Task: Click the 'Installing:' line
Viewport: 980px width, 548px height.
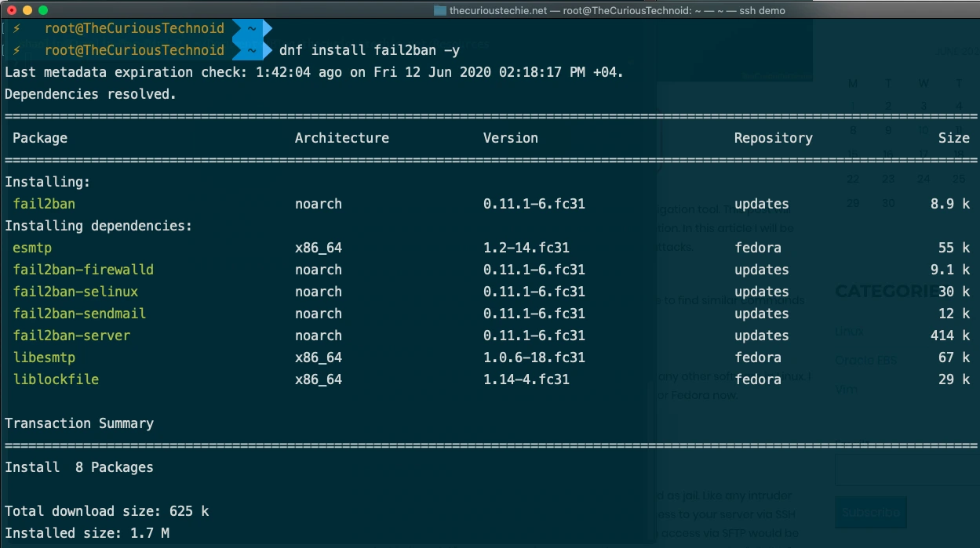Action: (48, 182)
